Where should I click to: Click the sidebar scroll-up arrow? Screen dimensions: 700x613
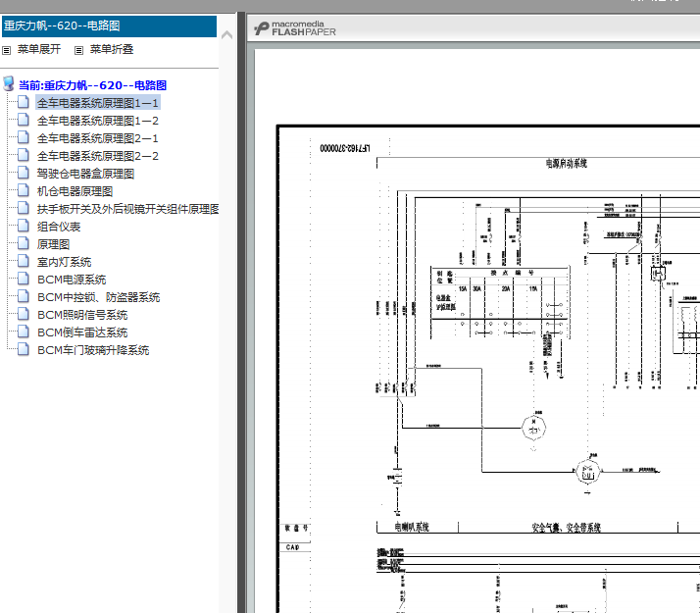click(x=226, y=35)
